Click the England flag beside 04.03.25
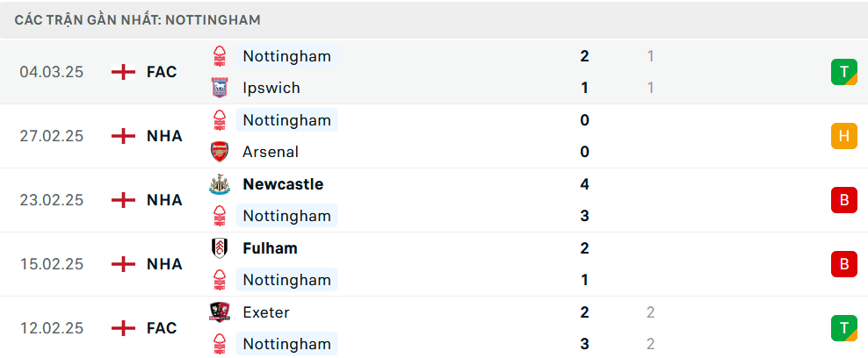Screen dimensions: 868x358 [124, 72]
